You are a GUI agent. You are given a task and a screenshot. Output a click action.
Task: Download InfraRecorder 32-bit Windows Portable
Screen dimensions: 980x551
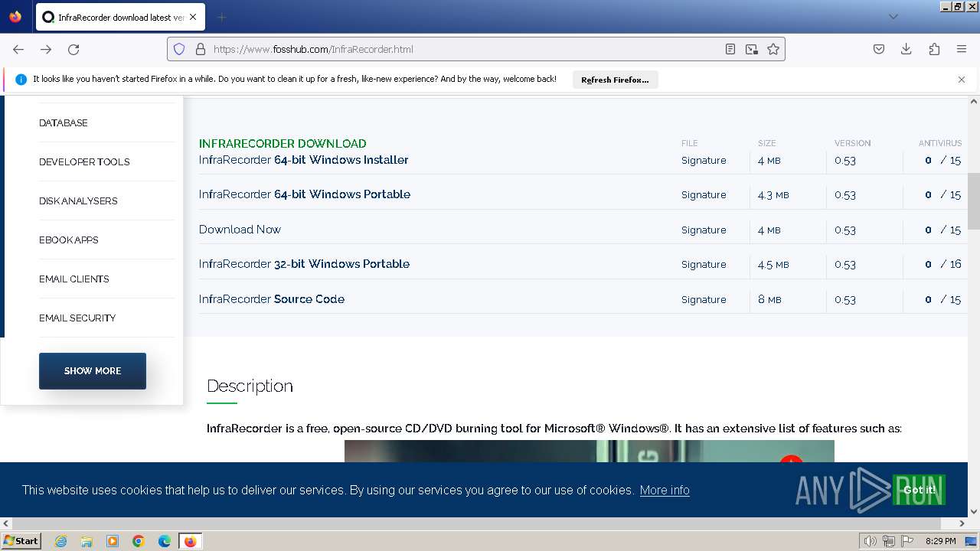click(304, 264)
